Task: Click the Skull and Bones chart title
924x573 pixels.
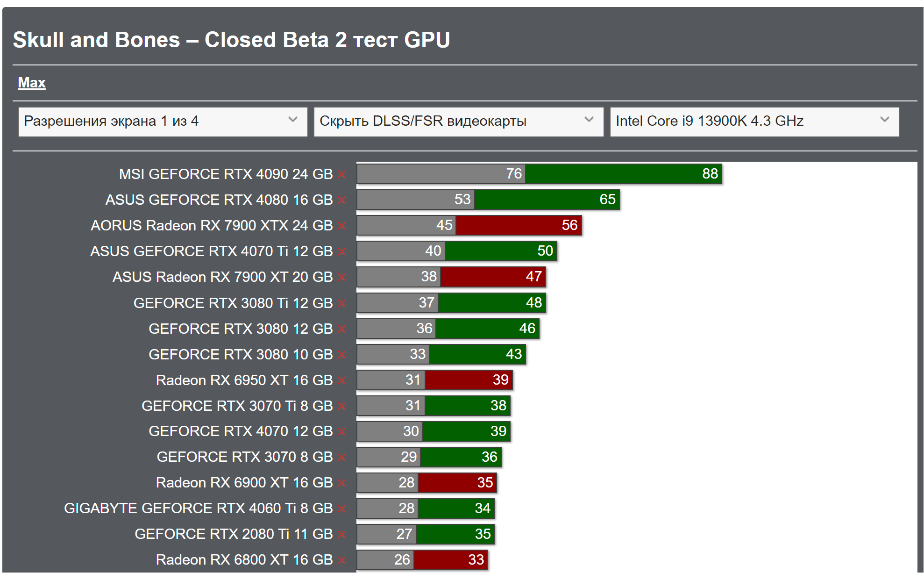Action: tap(231, 40)
